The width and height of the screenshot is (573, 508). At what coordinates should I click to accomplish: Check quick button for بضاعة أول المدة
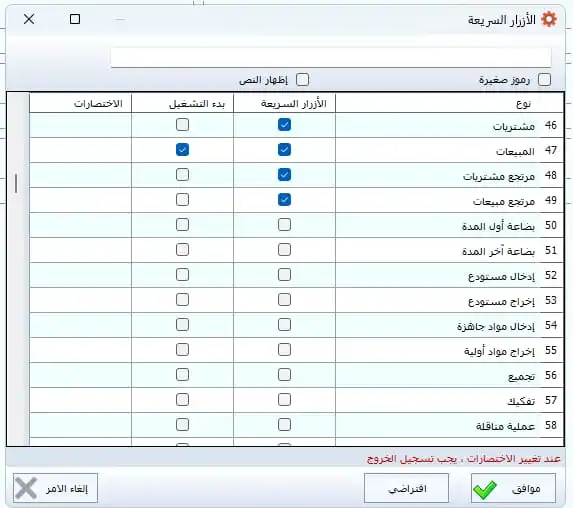click(284, 225)
